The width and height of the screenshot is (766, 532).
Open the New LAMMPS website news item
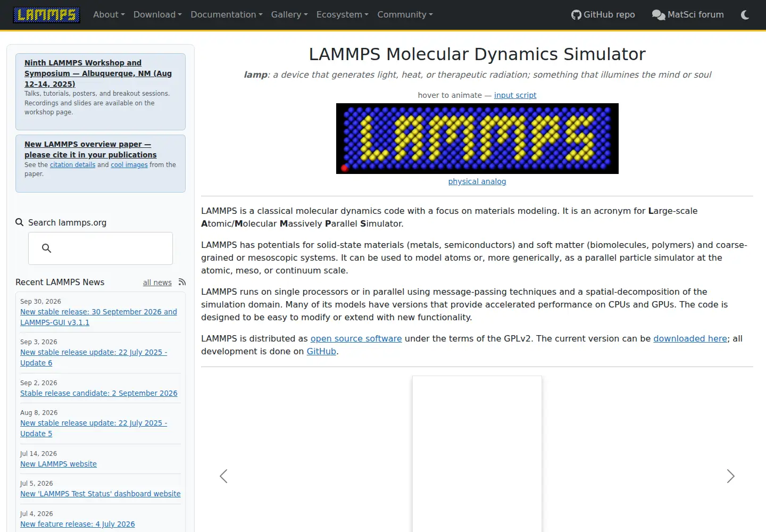click(x=59, y=464)
